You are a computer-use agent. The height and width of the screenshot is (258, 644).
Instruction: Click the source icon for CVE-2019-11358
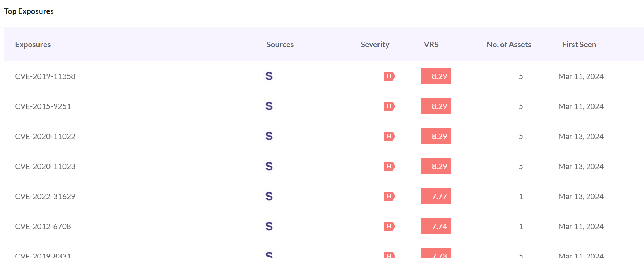coord(269,76)
